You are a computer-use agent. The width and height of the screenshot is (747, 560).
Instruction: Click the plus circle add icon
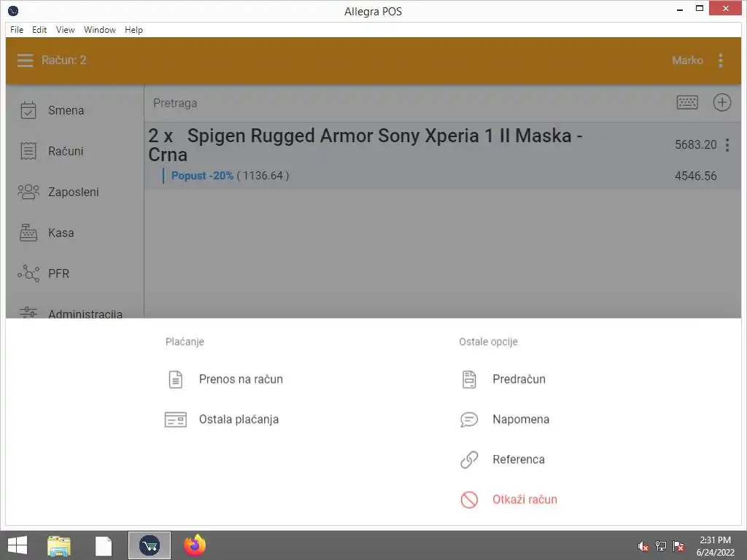(x=721, y=102)
